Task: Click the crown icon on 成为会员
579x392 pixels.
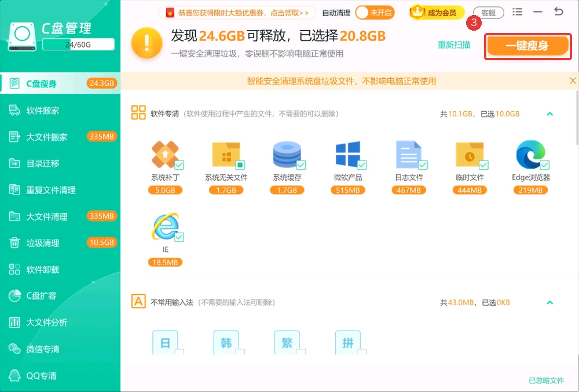Action: point(417,12)
